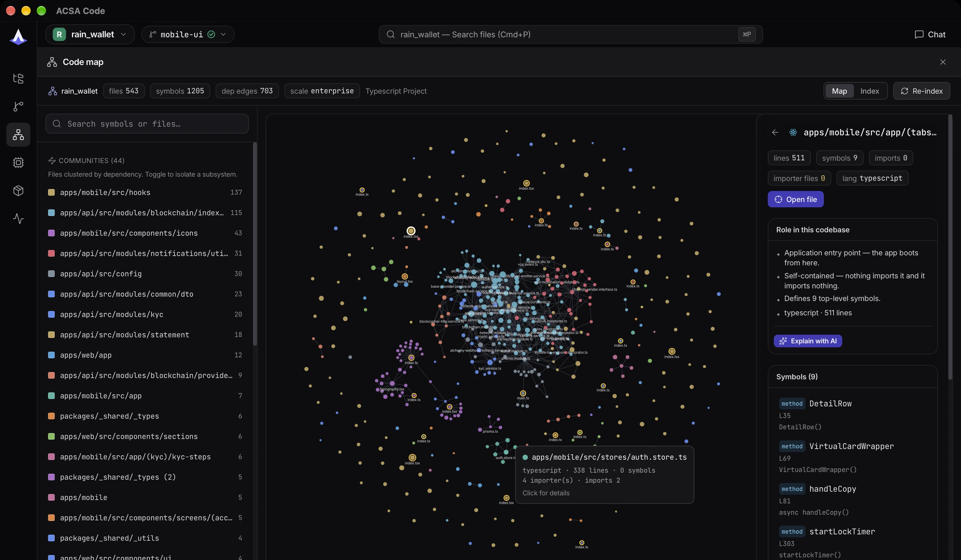Focus the rain_wallet Search files bar
Image resolution: width=961 pixels, height=560 pixels.
pyautogui.click(x=570, y=35)
